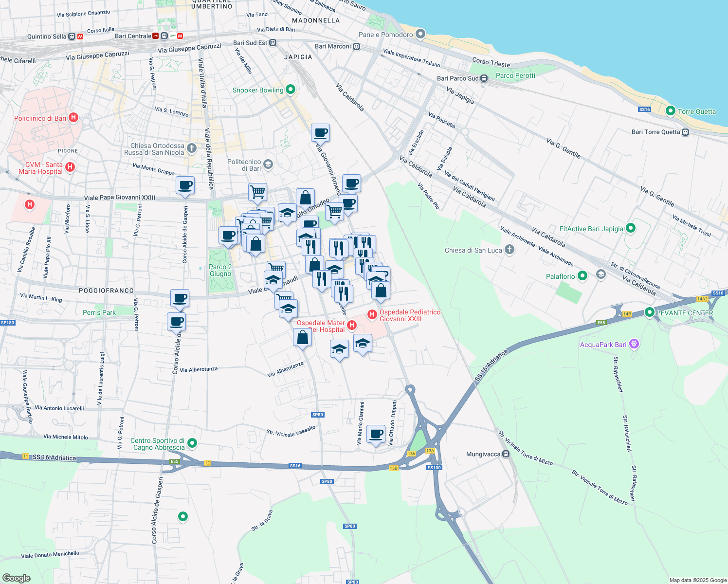The image size is (728, 584).
Task: Click the Parco 2 Giugno label
Action: [220, 270]
